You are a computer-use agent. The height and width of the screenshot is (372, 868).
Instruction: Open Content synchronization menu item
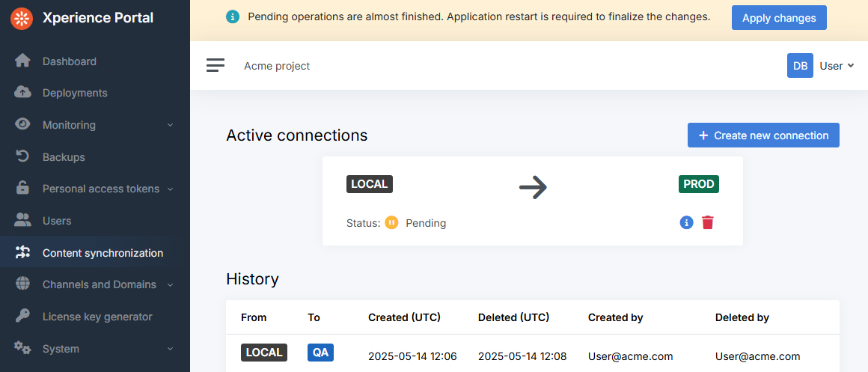tap(103, 253)
